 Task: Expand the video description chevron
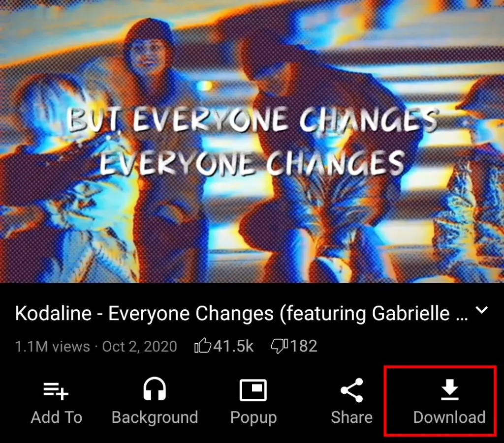point(482,310)
